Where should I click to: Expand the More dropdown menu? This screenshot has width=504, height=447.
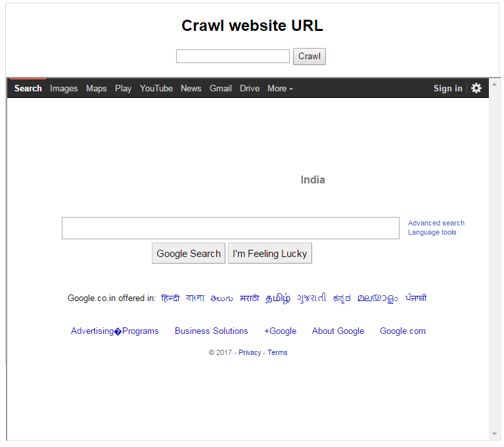pos(280,88)
